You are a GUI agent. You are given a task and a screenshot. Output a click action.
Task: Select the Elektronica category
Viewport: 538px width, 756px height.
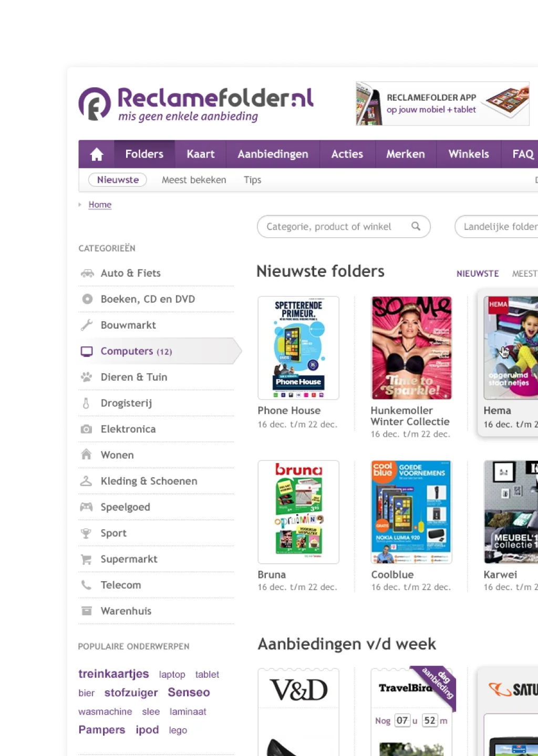click(x=156, y=429)
